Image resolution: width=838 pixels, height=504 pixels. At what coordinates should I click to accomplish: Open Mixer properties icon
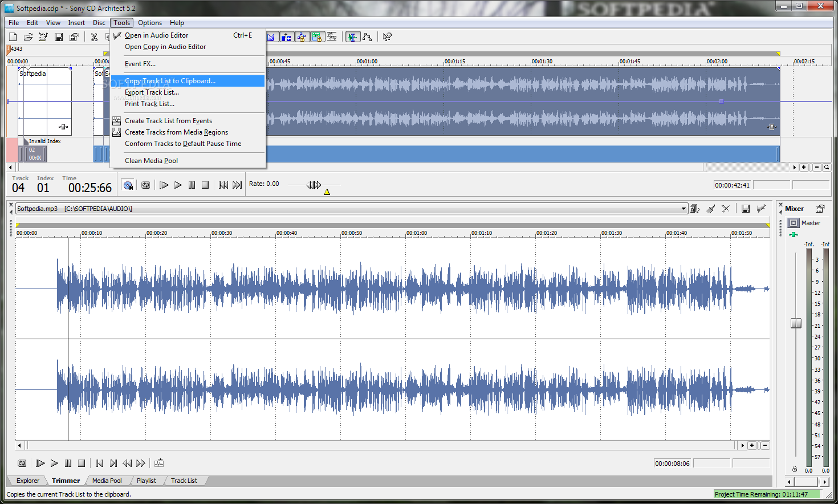click(820, 209)
